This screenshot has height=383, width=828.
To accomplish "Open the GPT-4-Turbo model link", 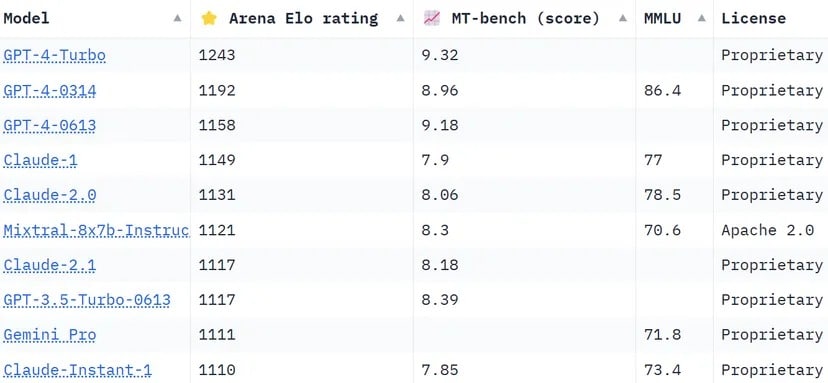I will pos(54,55).
